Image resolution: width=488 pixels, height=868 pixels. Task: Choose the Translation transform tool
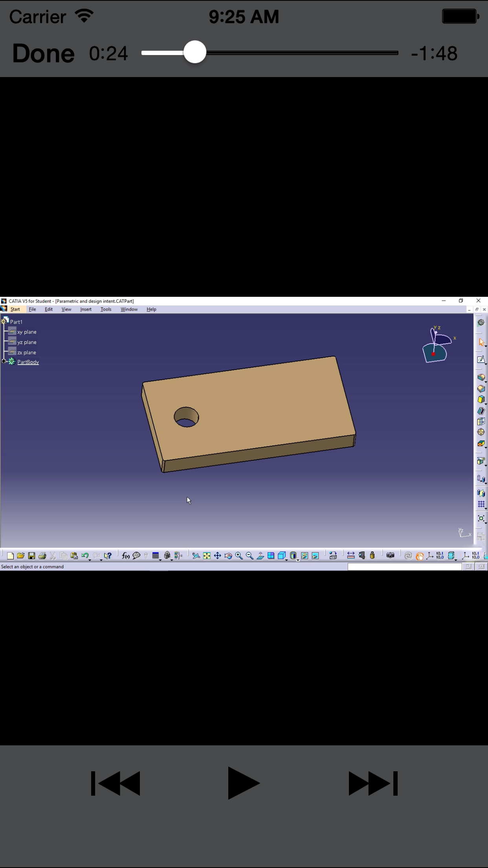pyautogui.click(x=481, y=478)
